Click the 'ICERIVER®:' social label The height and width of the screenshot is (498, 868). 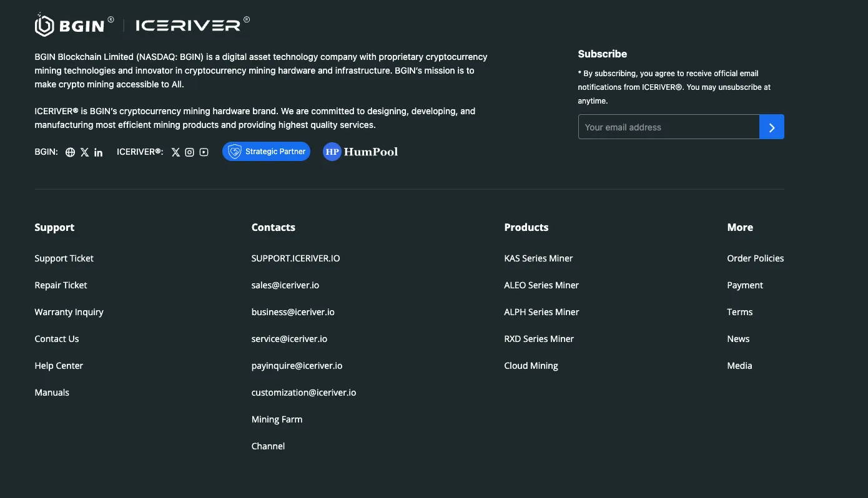pos(140,152)
